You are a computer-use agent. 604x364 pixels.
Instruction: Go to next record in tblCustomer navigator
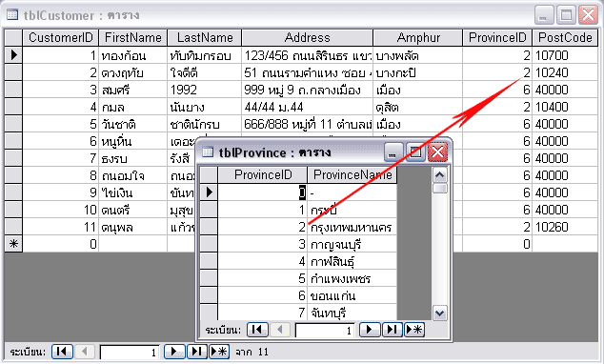point(174,352)
